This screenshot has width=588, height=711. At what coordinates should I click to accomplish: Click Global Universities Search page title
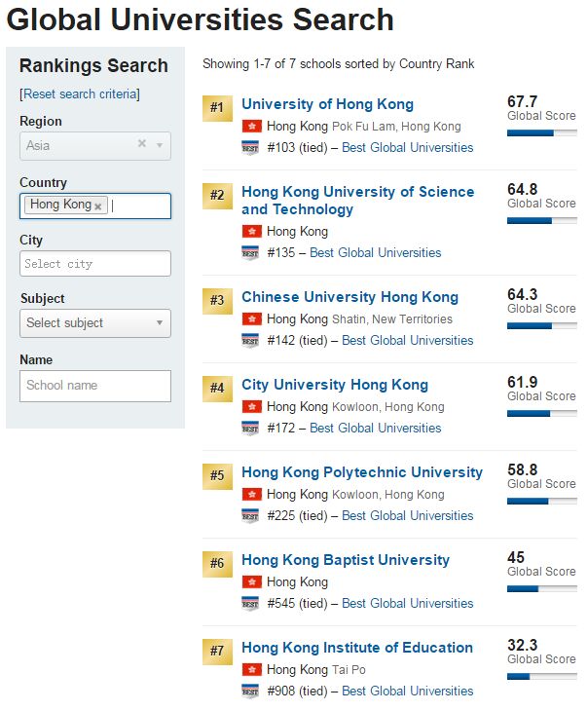[200, 19]
